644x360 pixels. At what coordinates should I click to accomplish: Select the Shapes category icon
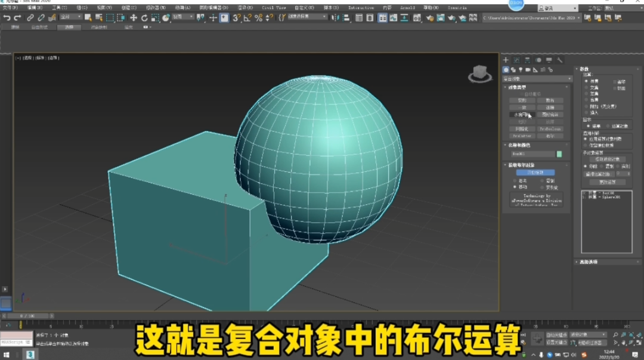[x=513, y=70]
